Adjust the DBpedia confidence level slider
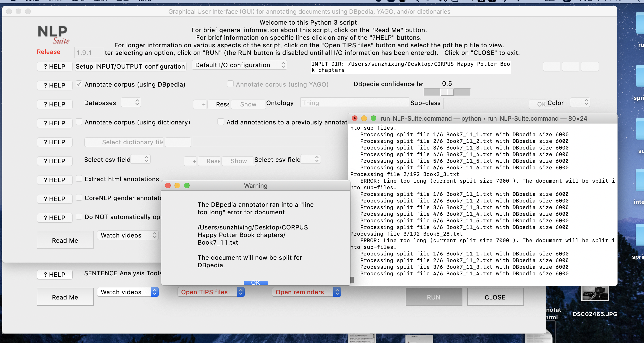The width and height of the screenshot is (644, 343). click(447, 92)
